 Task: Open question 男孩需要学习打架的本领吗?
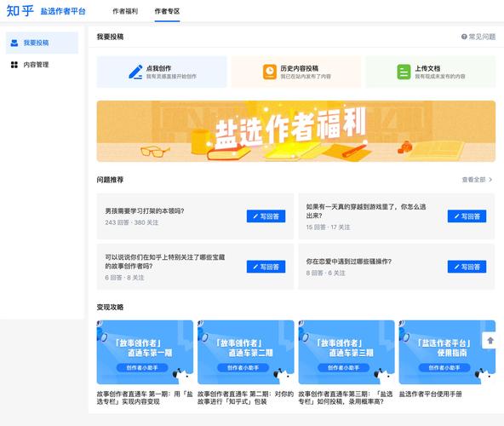coord(145,210)
